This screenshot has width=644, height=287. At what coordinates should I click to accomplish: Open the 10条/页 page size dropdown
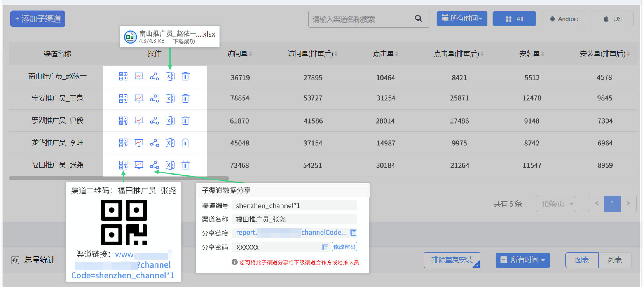click(555, 204)
